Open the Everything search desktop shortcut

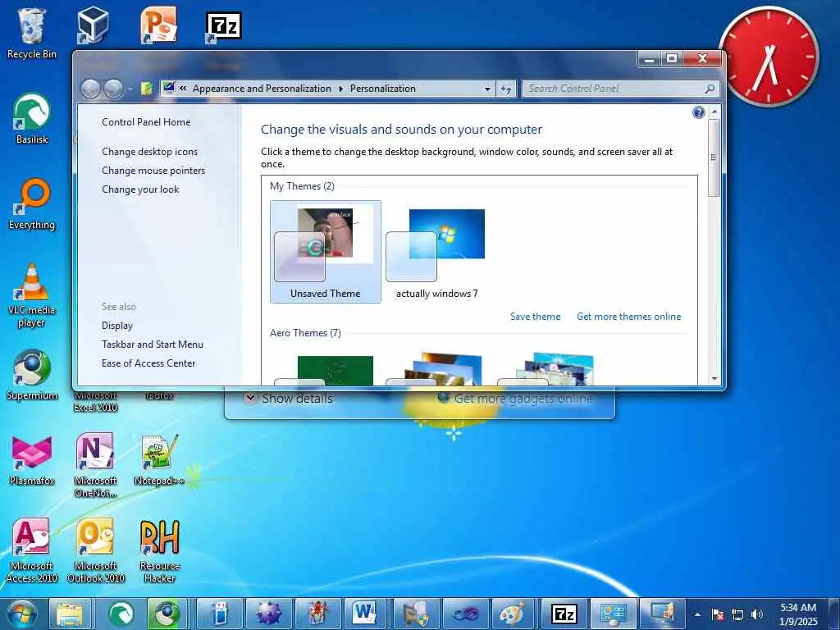(x=32, y=204)
